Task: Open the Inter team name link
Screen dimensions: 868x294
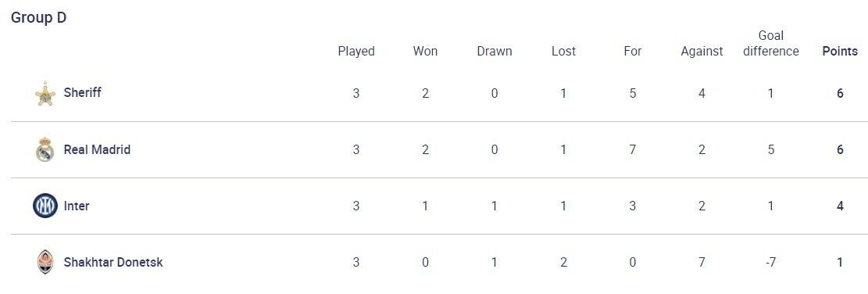Action: (x=77, y=206)
